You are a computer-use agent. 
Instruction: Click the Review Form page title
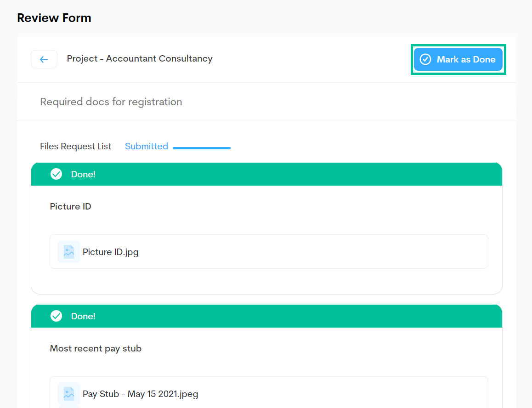tap(54, 18)
